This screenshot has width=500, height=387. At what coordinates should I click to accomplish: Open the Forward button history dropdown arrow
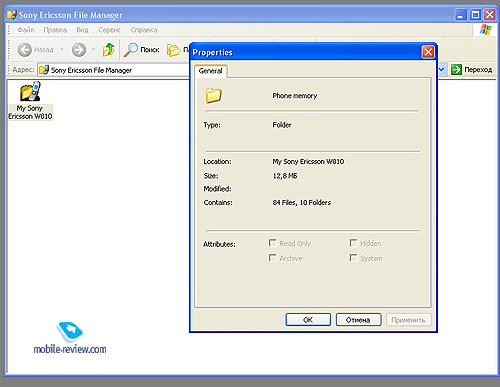pos(93,50)
